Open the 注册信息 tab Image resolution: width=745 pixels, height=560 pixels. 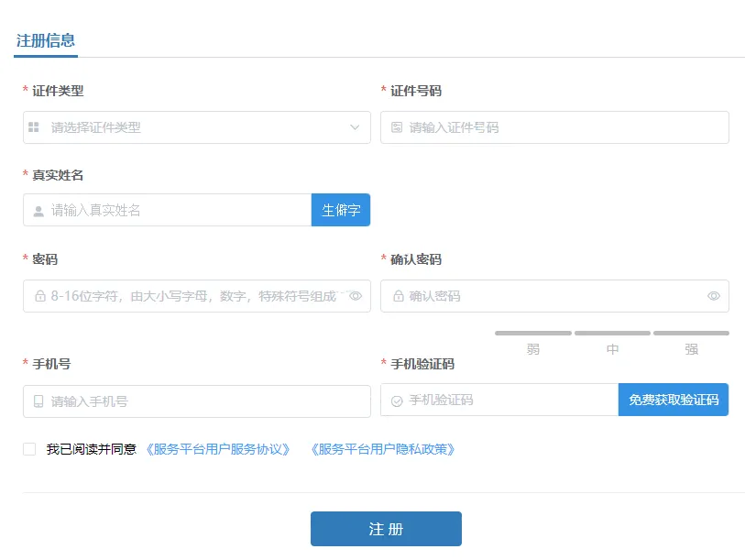point(46,41)
